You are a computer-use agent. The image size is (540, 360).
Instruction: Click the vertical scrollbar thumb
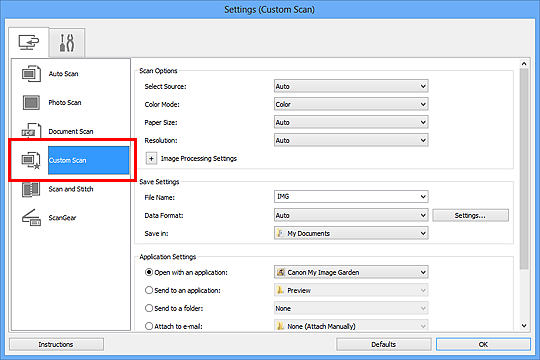point(524,168)
